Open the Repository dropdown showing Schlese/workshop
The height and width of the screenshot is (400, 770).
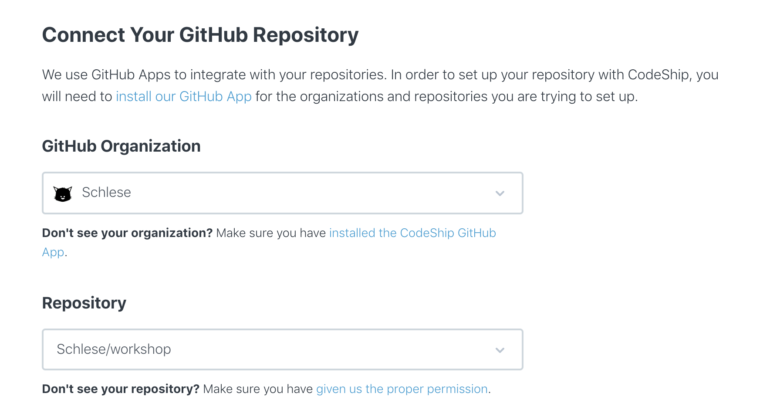click(x=282, y=349)
